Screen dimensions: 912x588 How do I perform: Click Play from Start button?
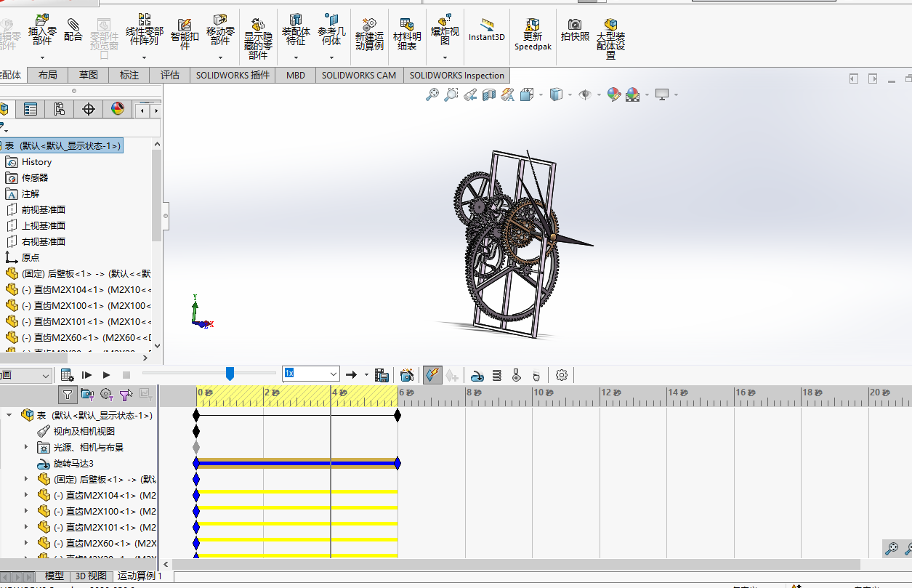tap(86, 375)
